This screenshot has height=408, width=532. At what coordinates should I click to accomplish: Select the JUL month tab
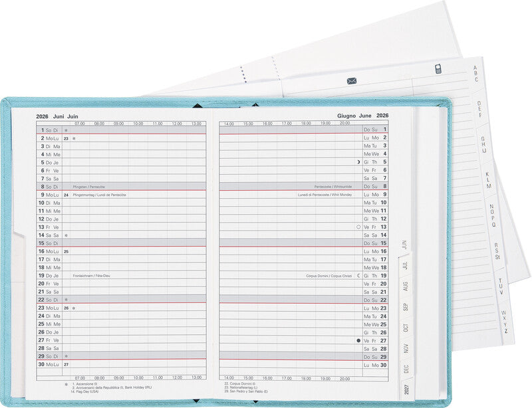point(405,266)
